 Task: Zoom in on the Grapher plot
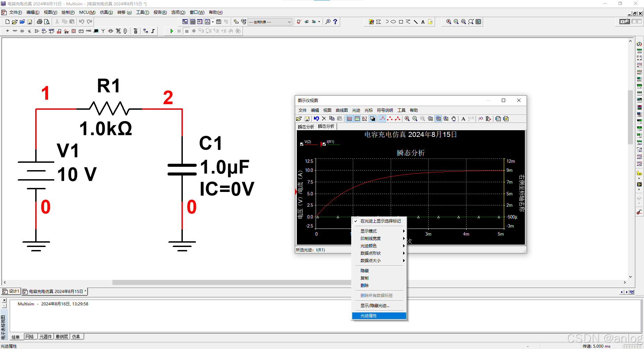coord(407,119)
